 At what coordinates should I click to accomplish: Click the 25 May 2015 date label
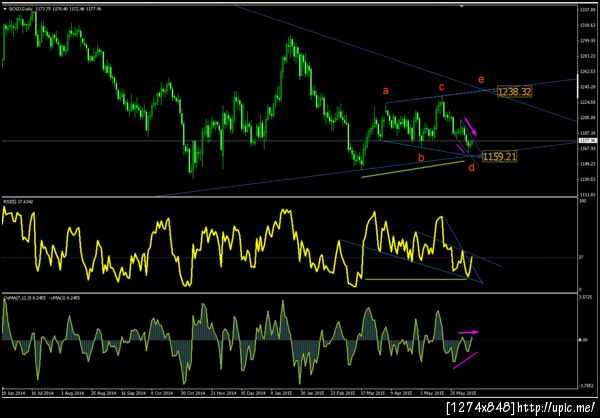click(462, 393)
